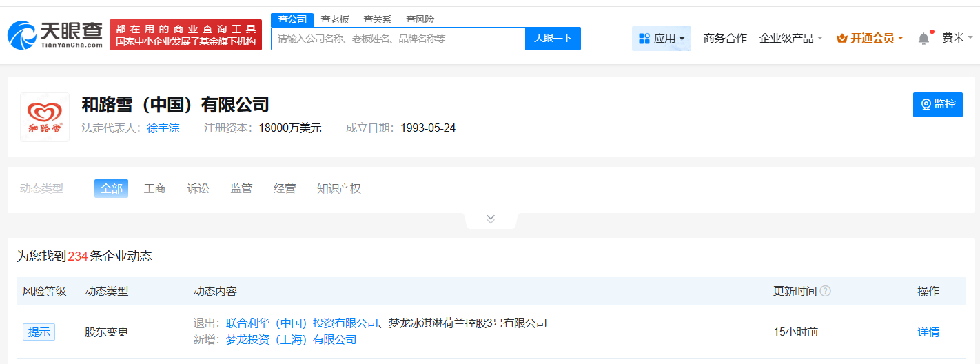This screenshot has height=364, width=980.
Task: Select the 查关系 search tab
Action: [x=378, y=19]
